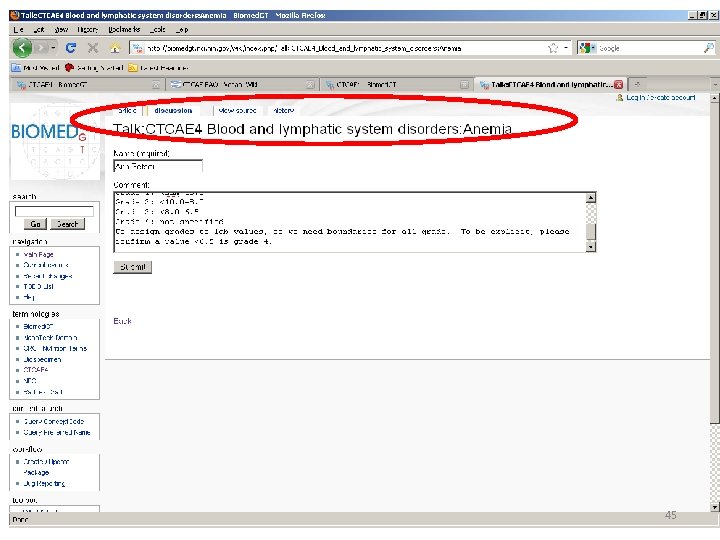Image resolution: width=720 pixels, height=540 pixels.
Task: Open a new tab with plus button
Action: tap(637, 84)
